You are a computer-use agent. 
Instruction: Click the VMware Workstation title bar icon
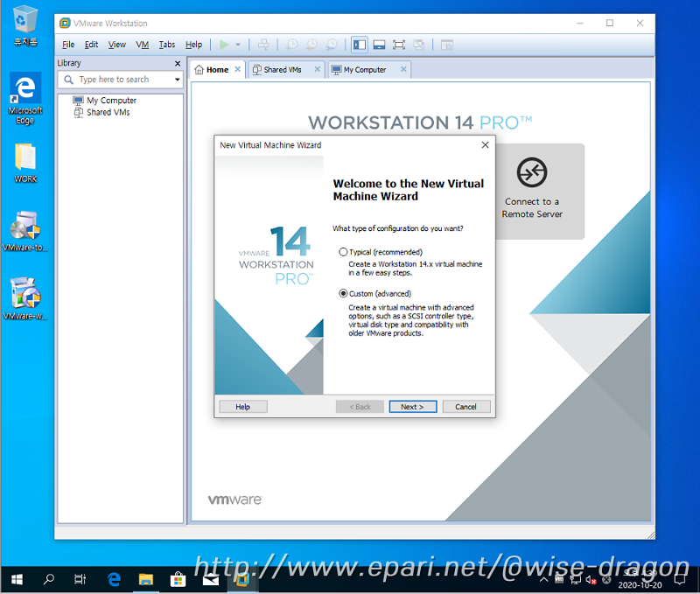tap(65, 24)
